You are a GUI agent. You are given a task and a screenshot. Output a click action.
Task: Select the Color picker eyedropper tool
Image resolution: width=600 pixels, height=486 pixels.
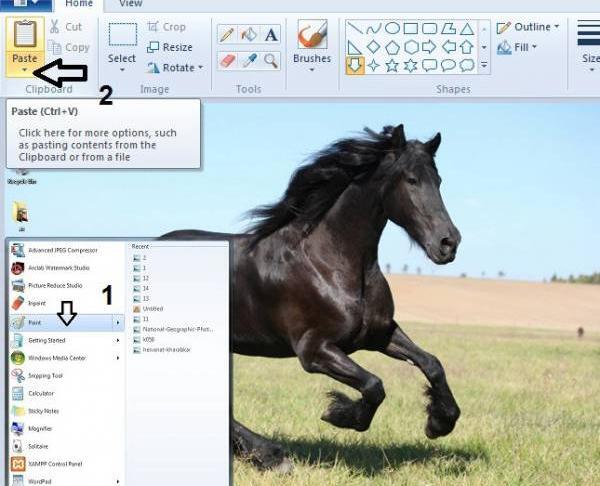coord(249,61)
